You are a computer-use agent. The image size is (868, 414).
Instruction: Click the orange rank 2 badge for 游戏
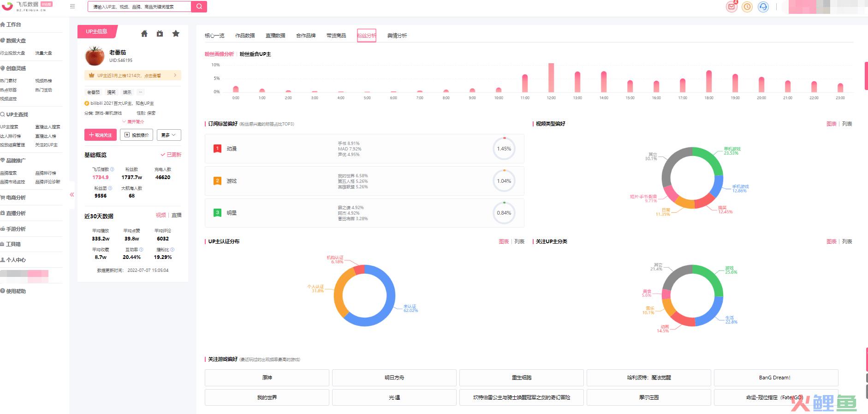pos(217,181)
